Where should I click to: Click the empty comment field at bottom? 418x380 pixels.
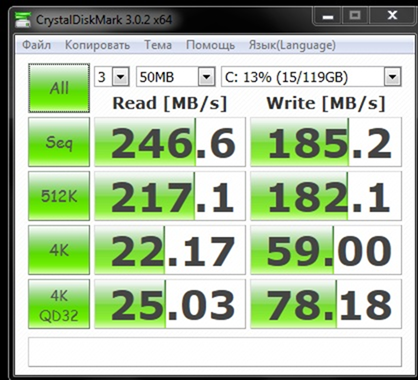(x=215, y=352)
